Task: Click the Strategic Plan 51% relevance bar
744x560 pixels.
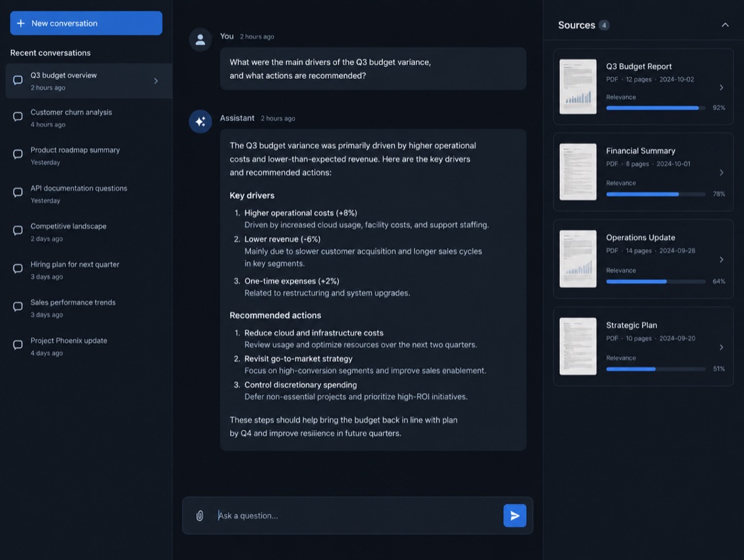Action: point(656,369)
